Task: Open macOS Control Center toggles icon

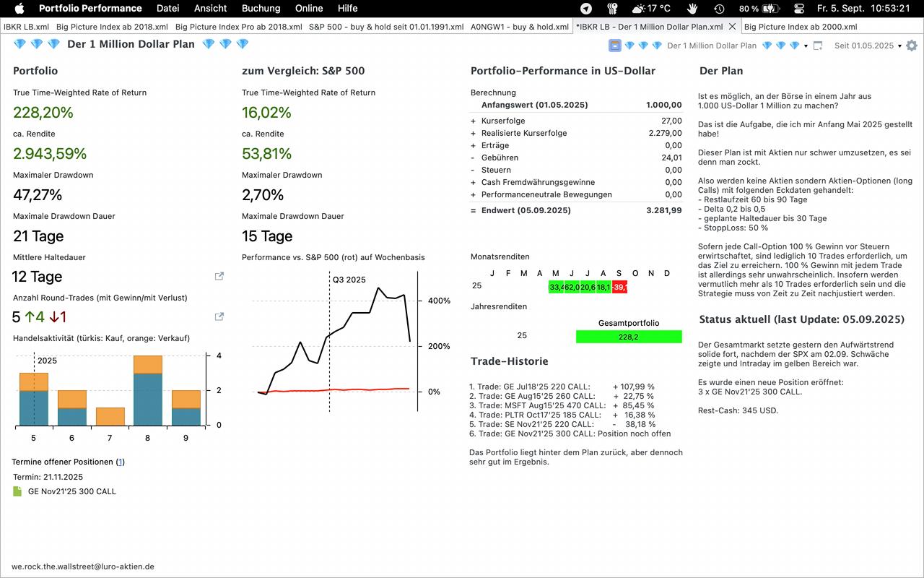Action: [x=799, y=9]
